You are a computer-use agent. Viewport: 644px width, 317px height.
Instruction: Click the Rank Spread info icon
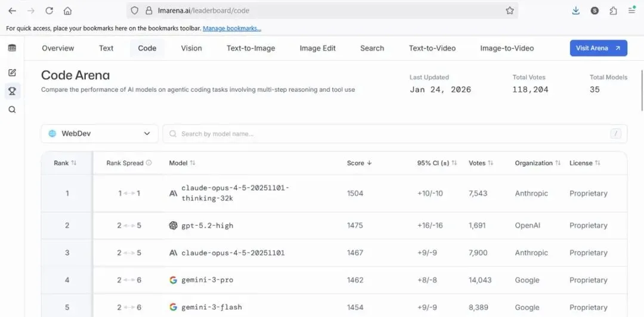pyautogui.click(x=149, y=163)
